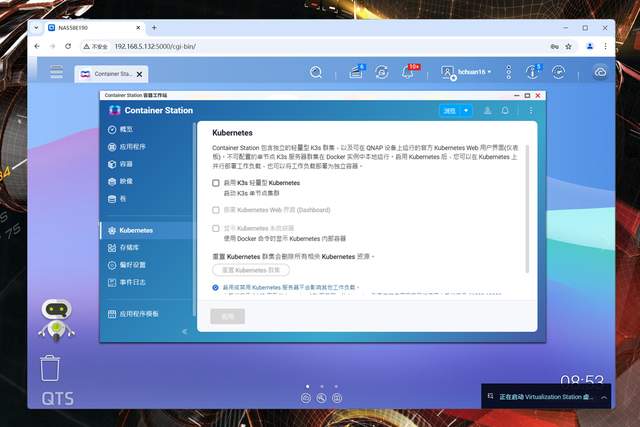Open the myQNAPcloud icon at top right
The width and height of the screenshot is (640, 427).
pos(600,72)
